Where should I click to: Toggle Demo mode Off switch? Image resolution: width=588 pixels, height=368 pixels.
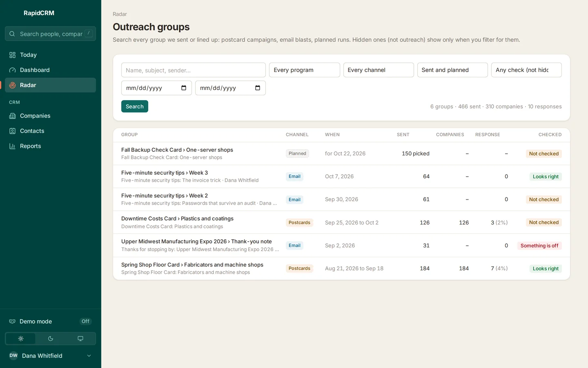coord(85,321)
